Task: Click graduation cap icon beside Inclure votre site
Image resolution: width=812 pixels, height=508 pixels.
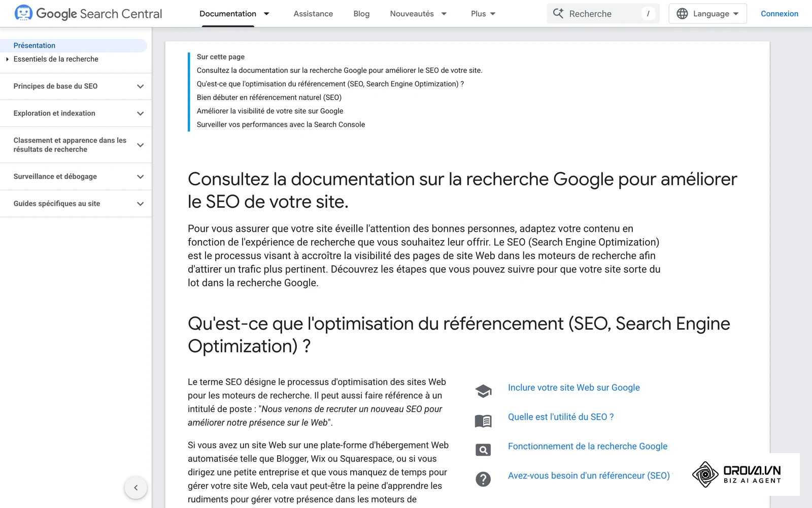Action: [483, 391]
